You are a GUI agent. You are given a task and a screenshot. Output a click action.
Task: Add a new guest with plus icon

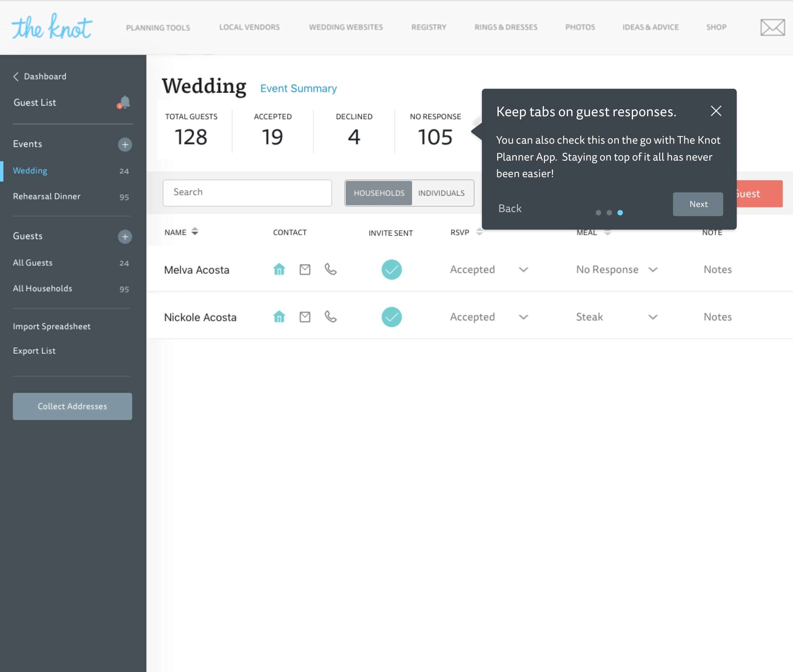click(x=125, y=236)
